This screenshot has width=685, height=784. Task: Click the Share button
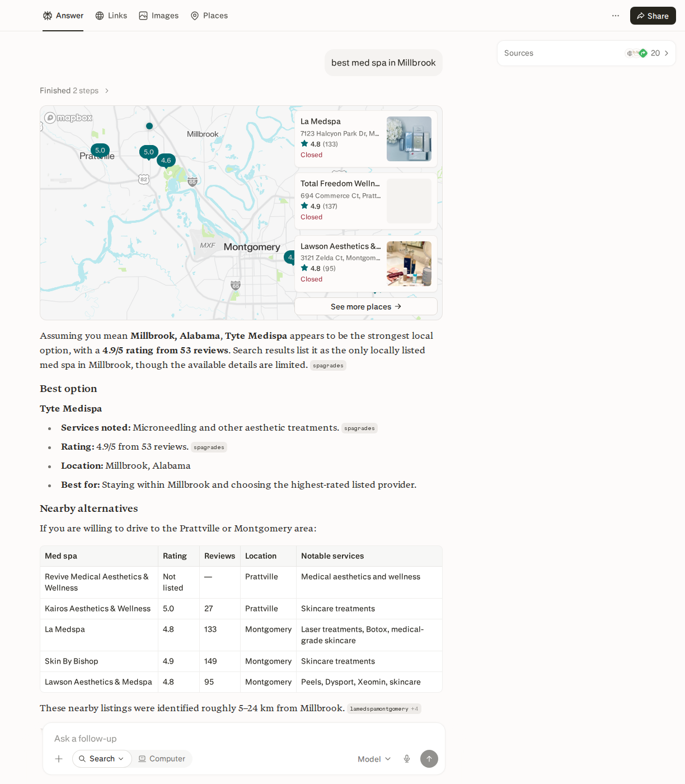(653, 16)
